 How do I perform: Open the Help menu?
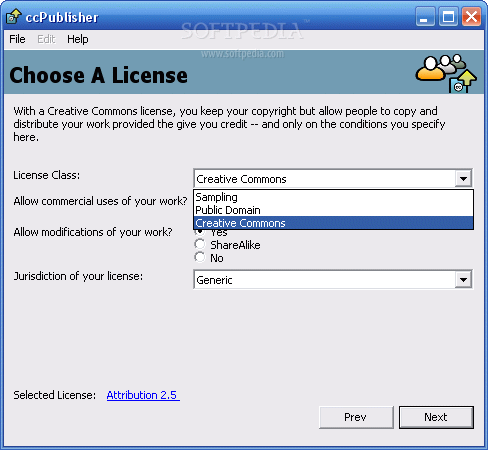click(78, 39)
